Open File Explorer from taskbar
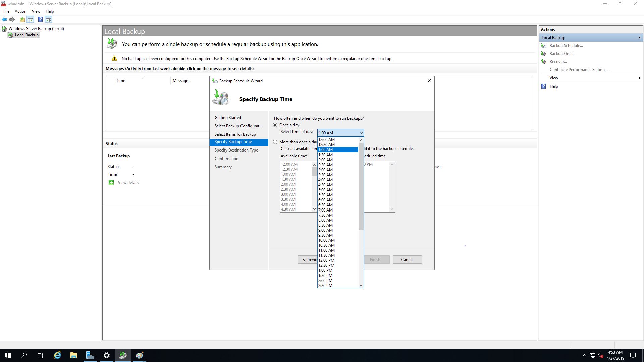This screenshot has height=362, width=644. (x=74, y=355)
